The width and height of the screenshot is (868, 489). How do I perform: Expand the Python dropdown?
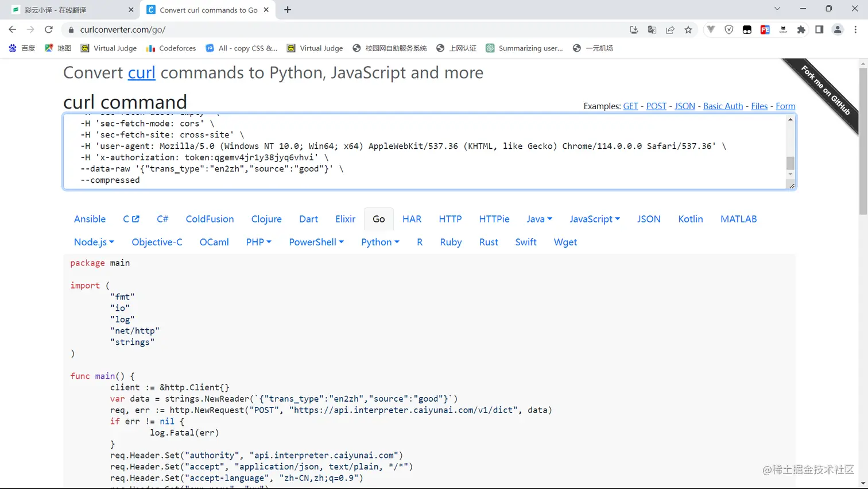point(380,242)
